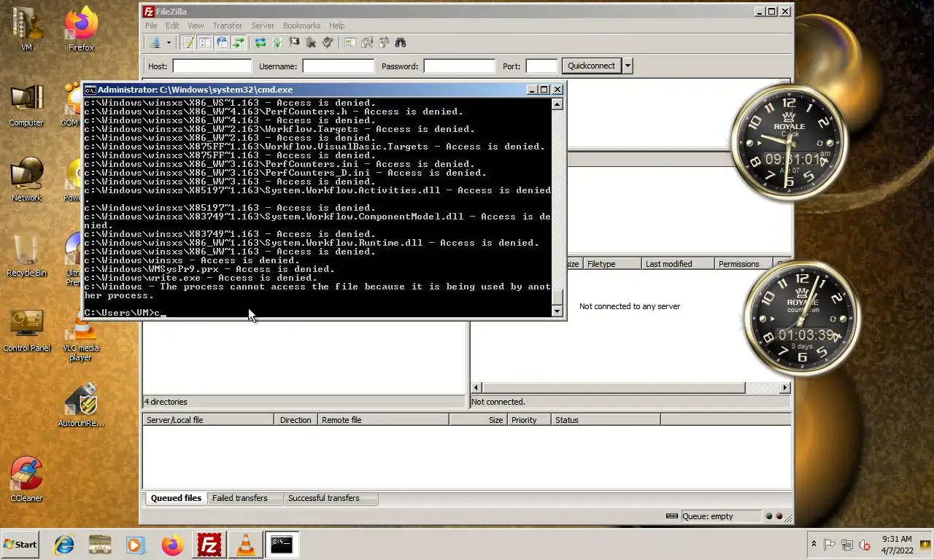
Task: Click the cmd.exe title bar system icon
Action: (x=90, y=90)
